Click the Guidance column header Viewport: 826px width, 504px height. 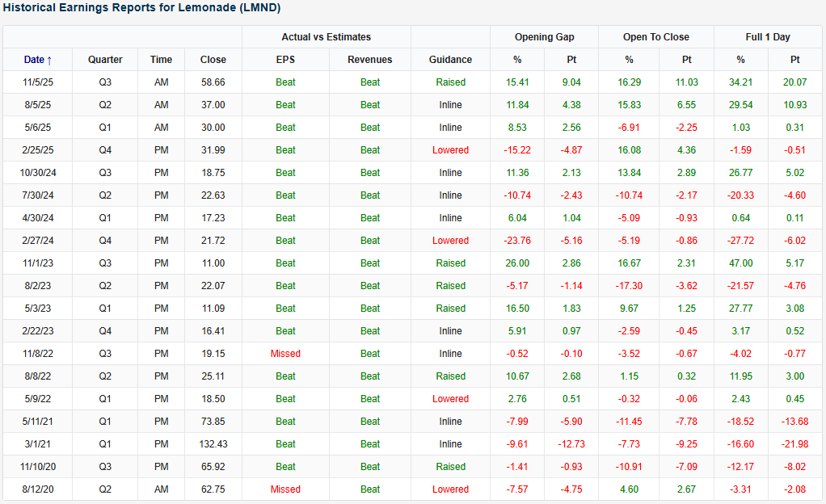(x=450, y=60)
